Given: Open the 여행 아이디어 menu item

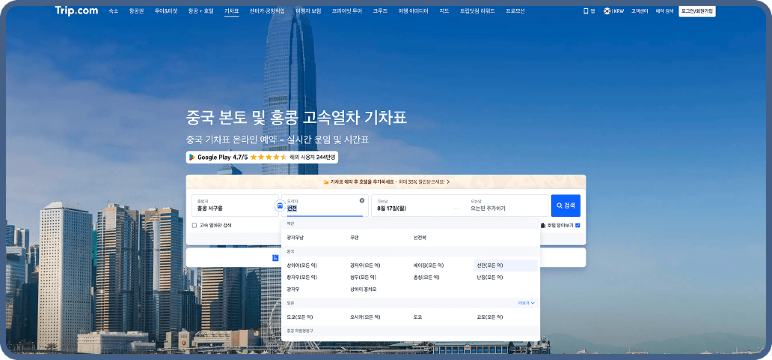Looking at the screenshot, I should (413, 11).
